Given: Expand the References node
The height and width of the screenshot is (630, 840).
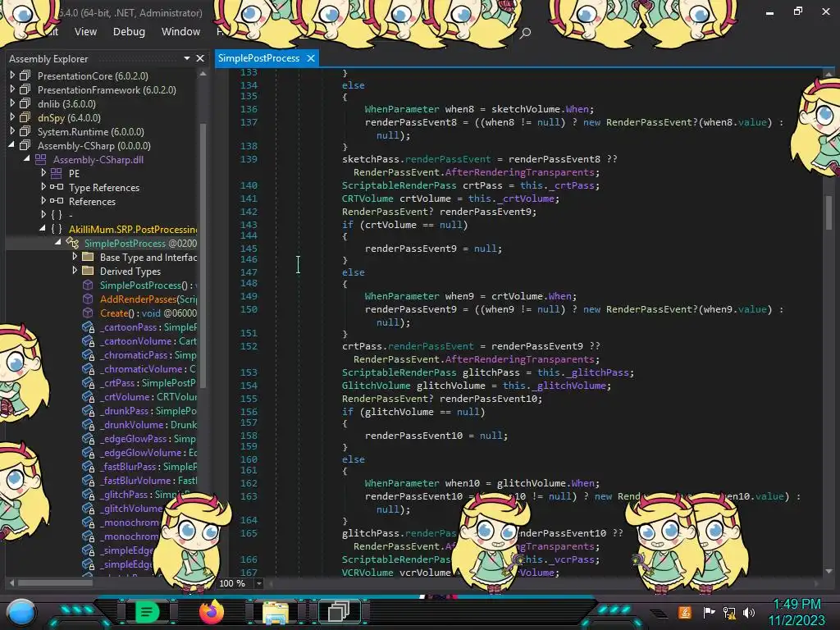Looking at the screenshot, I should point(43,201).
